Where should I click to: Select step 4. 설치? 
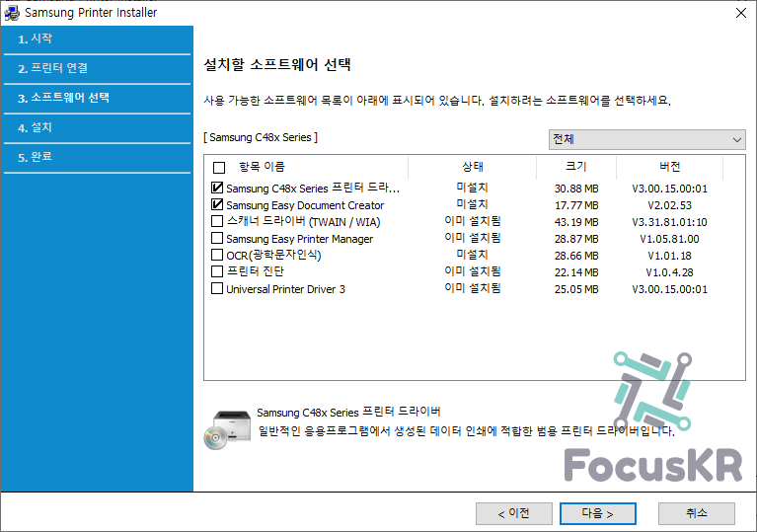(x=97, y=128)
